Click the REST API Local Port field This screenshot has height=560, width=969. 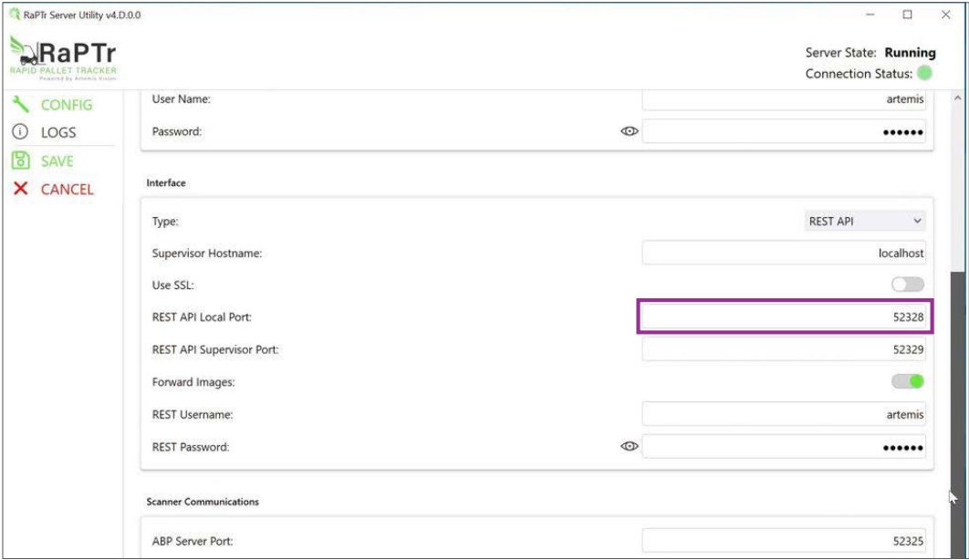point(784,317)
